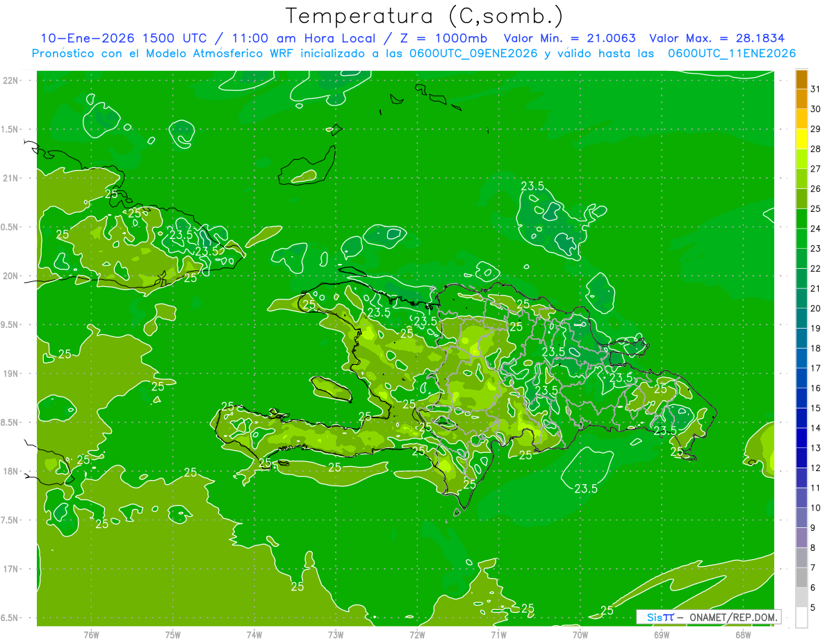This screenshot has width=834, height=644.
Task: Pick the green legend swatch between 23 and 24
Action: 801,239
